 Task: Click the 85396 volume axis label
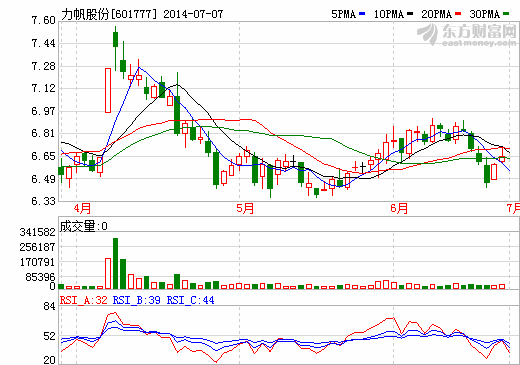coord(40,277)
